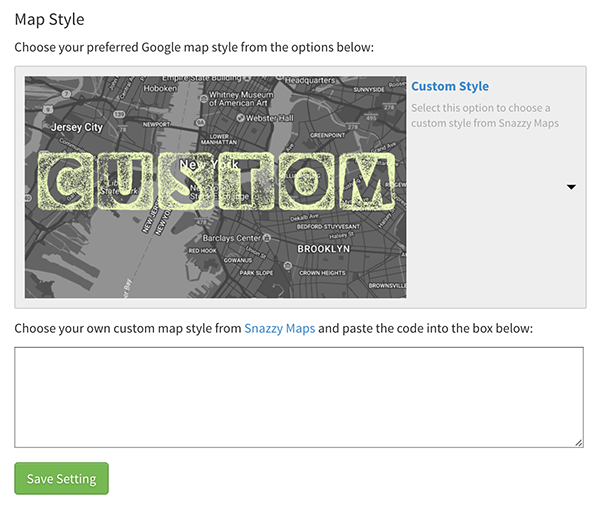Grab the textarea resize handle corner
Viewport: 600px width, 507px height.
tap(579, 443)
